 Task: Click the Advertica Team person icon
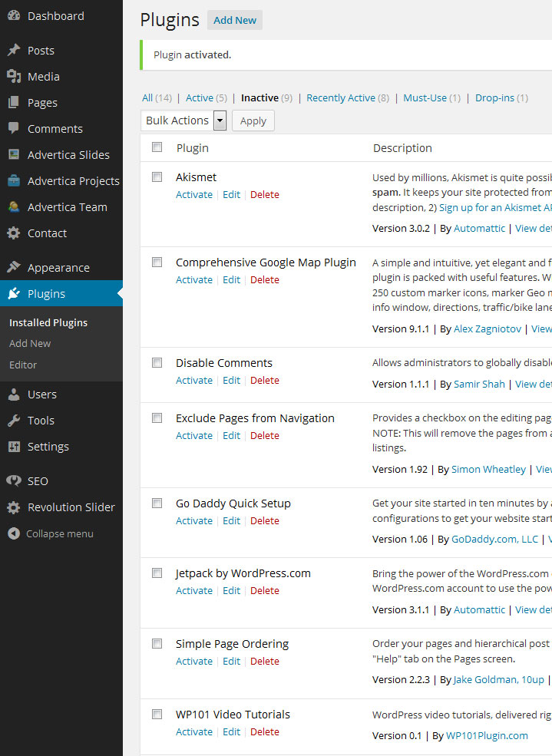[14, 206]
